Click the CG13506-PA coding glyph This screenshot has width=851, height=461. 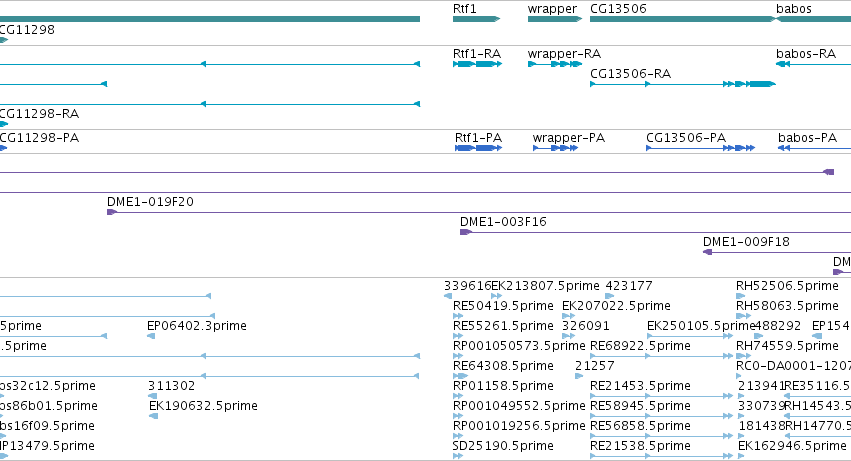(701, 148)
